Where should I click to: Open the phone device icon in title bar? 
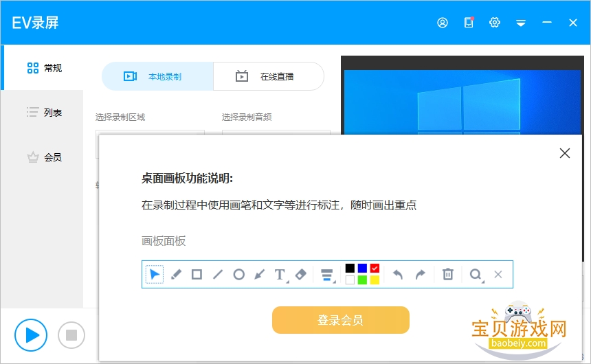469,23
